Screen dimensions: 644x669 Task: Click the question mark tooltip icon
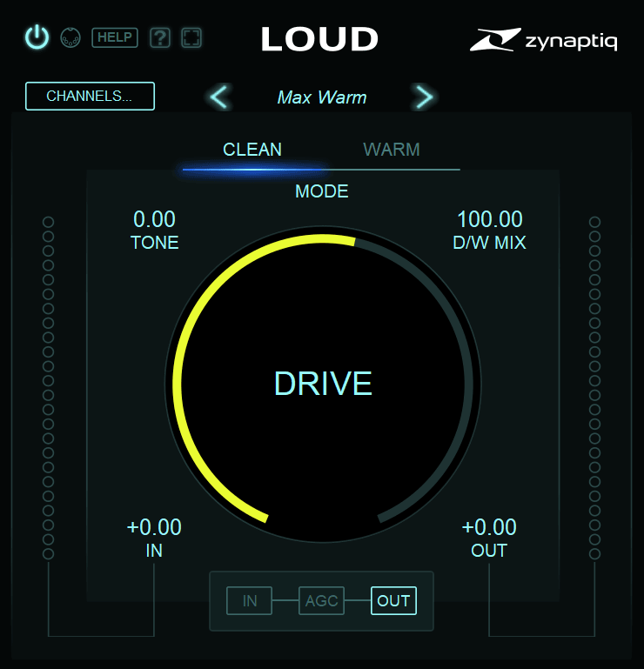160,38
